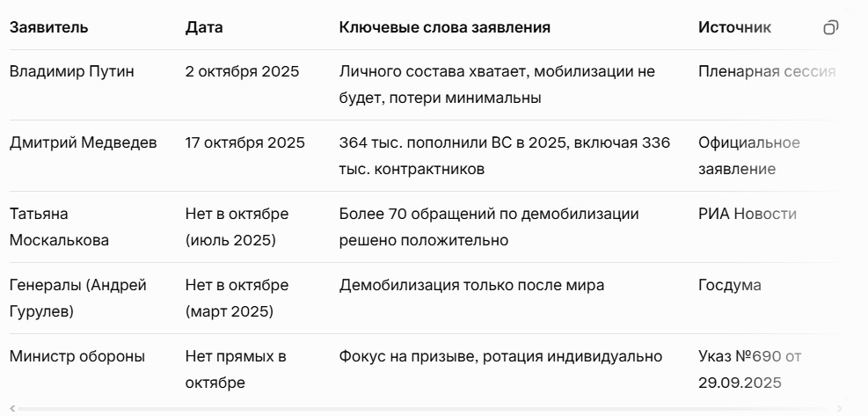Click the "Заявитель" column header
868x416 pixels.
pyautogui.click(x=48, y=27)
